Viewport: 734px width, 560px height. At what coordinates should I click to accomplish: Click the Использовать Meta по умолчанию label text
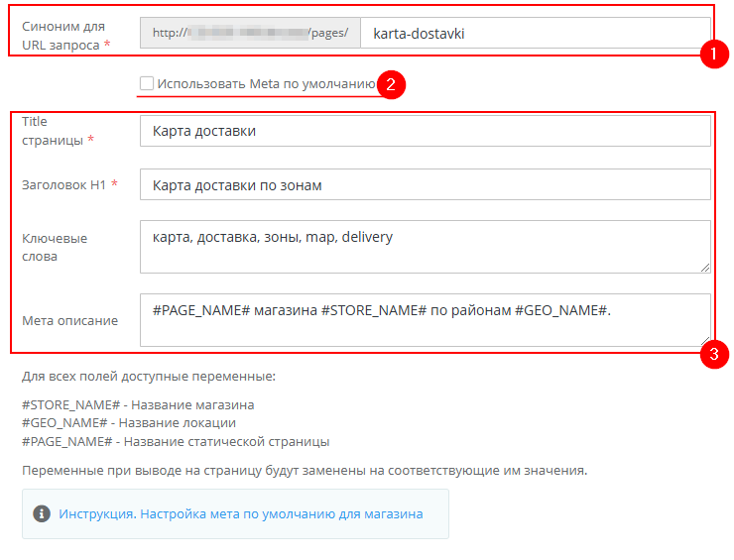266,84
